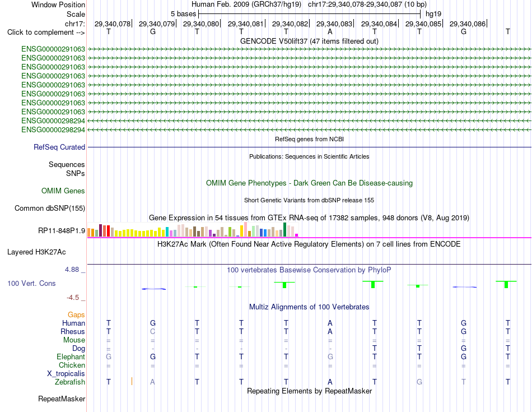Click the Dog alignment row label

pos(78,349)
